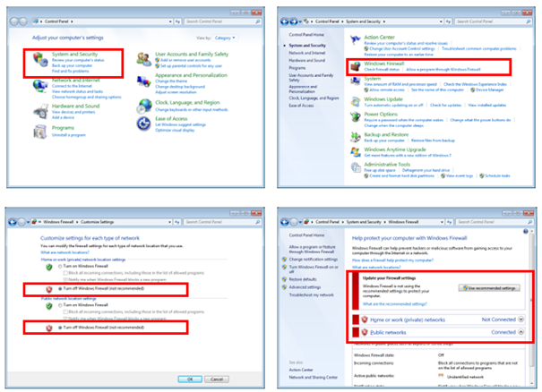Click Control Panel Home in System and Security sidebar
This screenshot has width=542, height=392.
pyautogui.click(x=306, y=35)
